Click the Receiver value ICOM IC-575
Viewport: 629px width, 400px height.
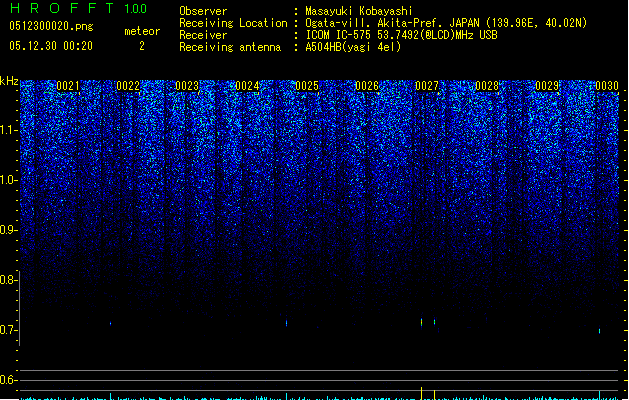[339, 35]
